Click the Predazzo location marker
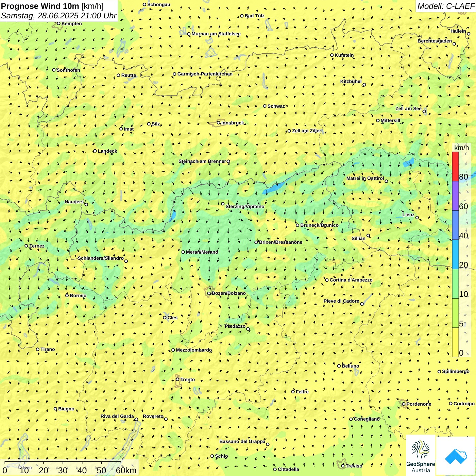 coord(248,329)
